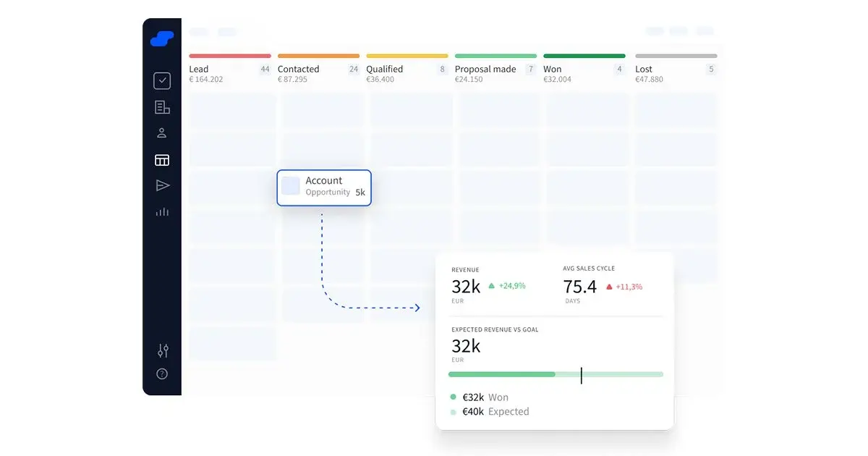Click the Help question mark icon
This screenshot has width=868, height=456.
162,374
